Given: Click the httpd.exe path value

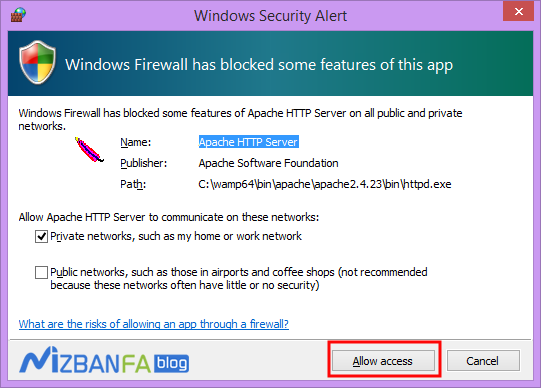Looking at the screenshot, I should tap(325, 184).
